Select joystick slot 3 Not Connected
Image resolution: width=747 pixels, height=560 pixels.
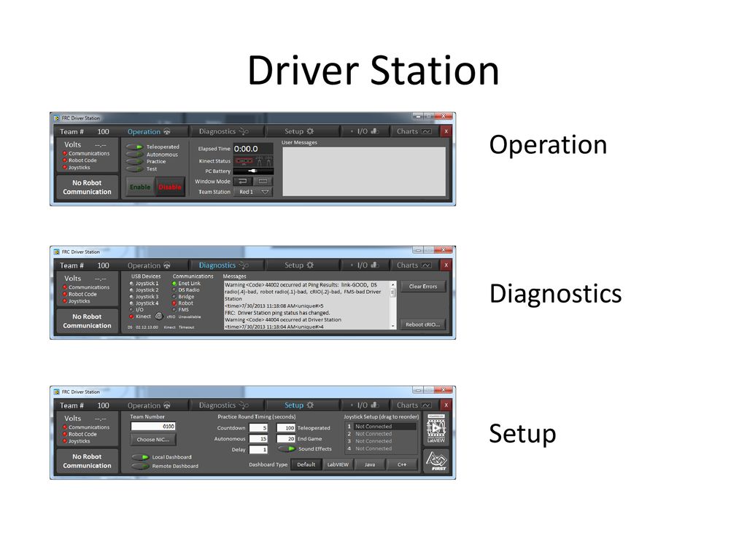click(381, 441)
